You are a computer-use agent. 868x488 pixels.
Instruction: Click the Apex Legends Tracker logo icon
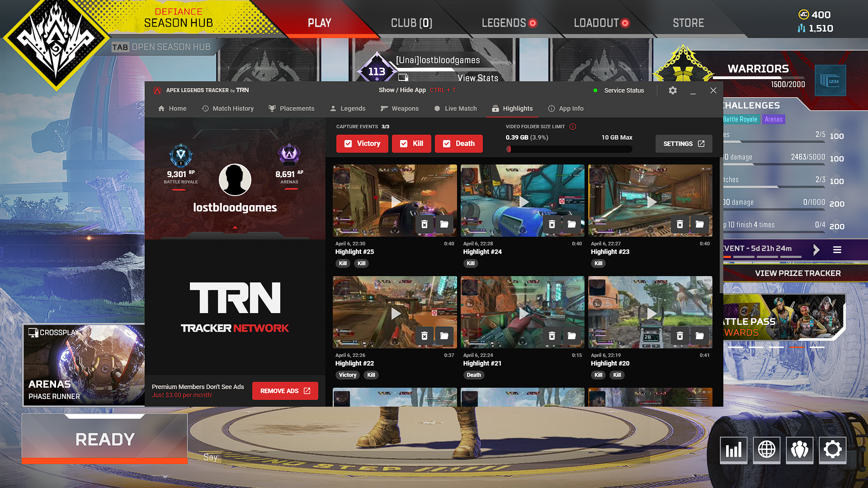(157, 90)
